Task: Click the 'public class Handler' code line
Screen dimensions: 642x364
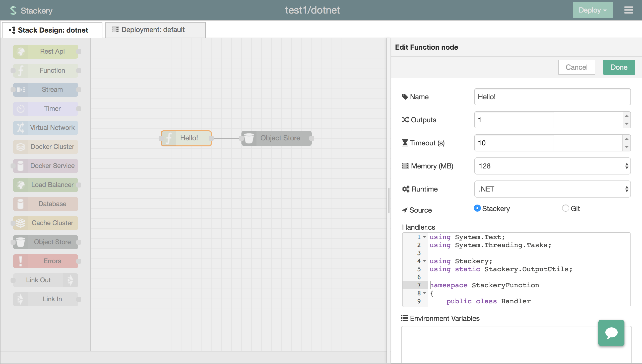Action: click(x=488, y=301)
